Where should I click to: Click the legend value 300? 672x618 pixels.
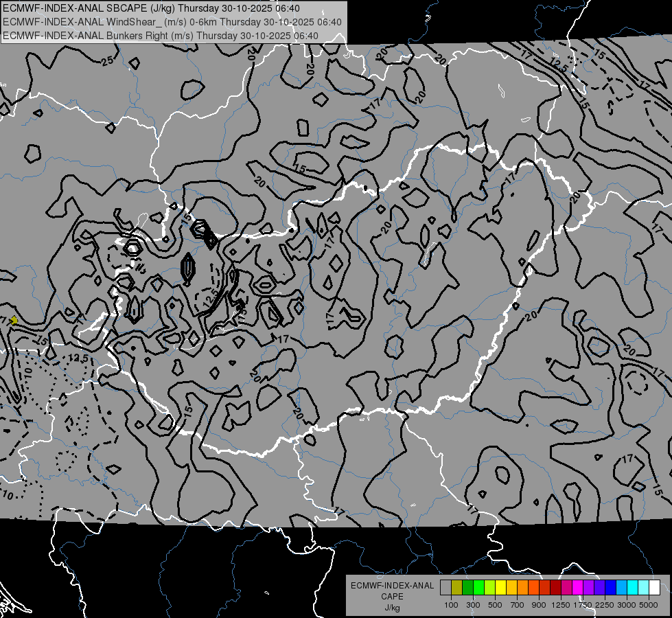[x=473, y=605]
